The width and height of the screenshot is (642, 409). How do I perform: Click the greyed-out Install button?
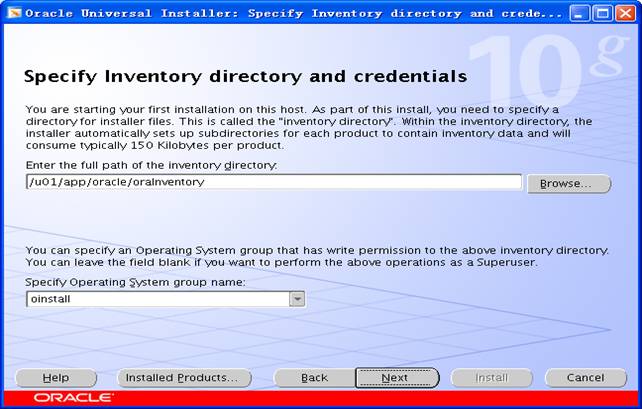[x=491, y=377]
